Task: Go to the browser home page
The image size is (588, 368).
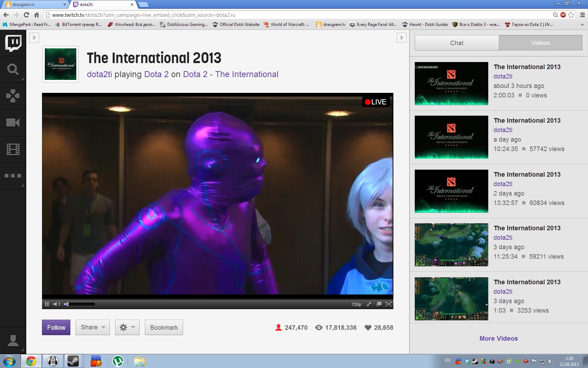Action: pos(36,15)
